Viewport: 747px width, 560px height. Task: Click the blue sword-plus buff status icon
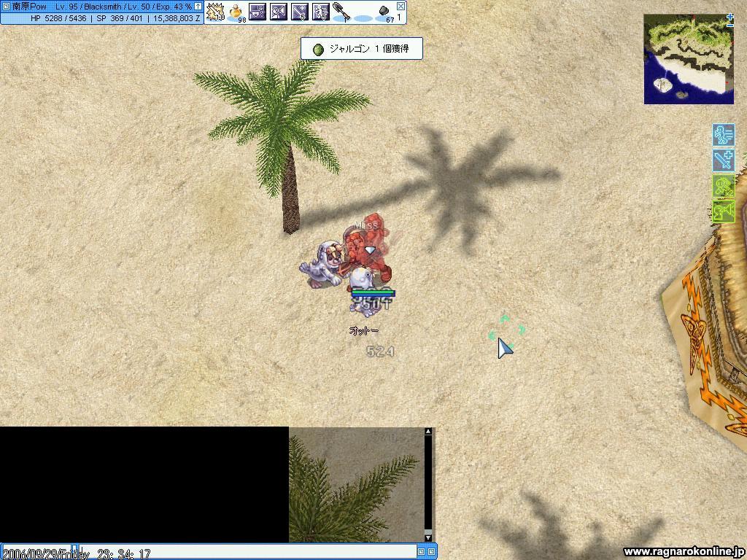pyautogui.click(x=723, y=160)
